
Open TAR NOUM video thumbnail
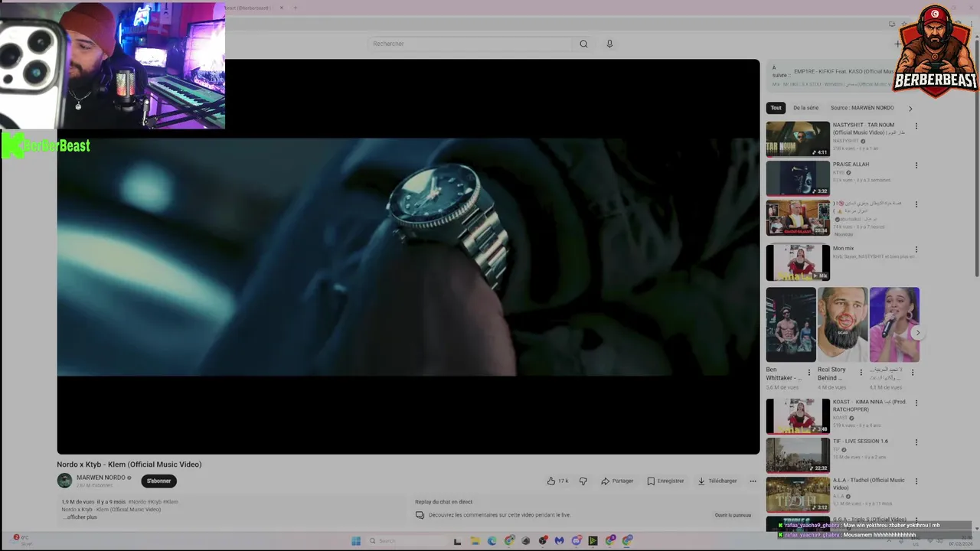[x=798, y=139]
